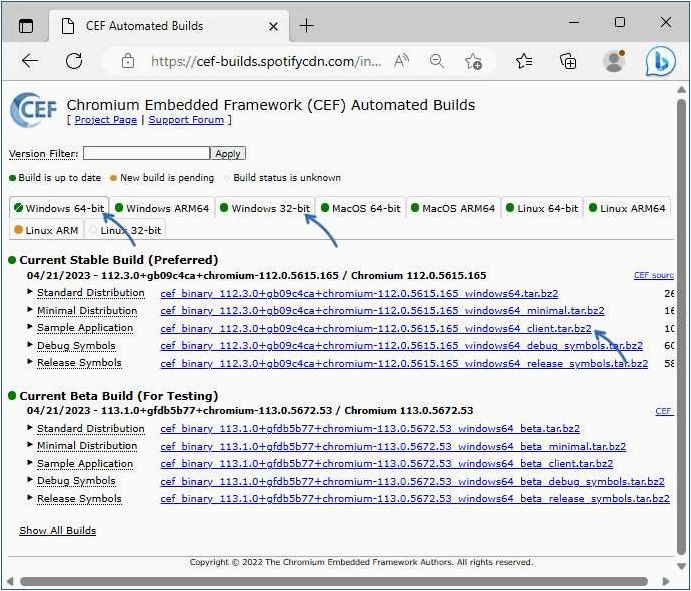Download beta windows64_beta_minimal.tar.bz2 file
This screenshot has width=691, height=591.
[x=393, y=446]
